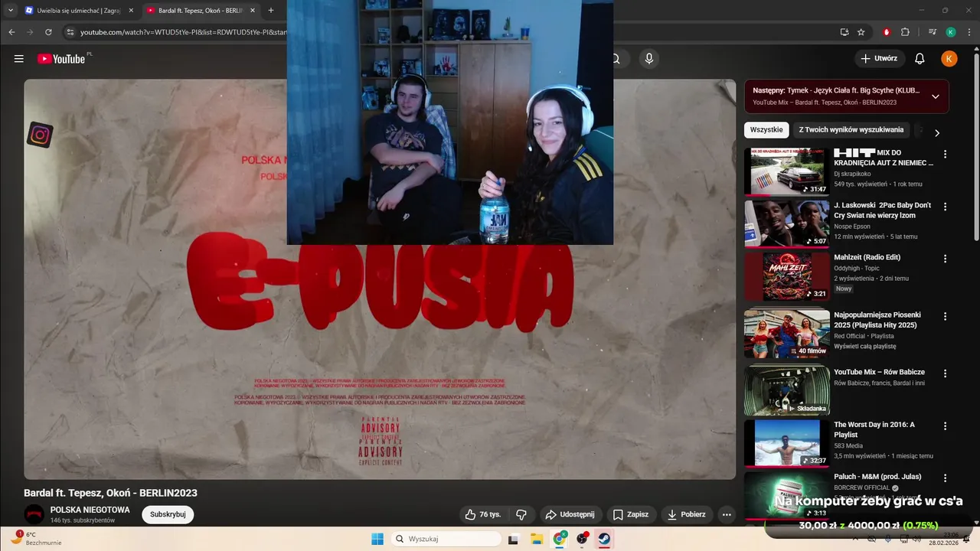View site information next to the URL
This screenshot has height=551, width=980.
[70, 32]
